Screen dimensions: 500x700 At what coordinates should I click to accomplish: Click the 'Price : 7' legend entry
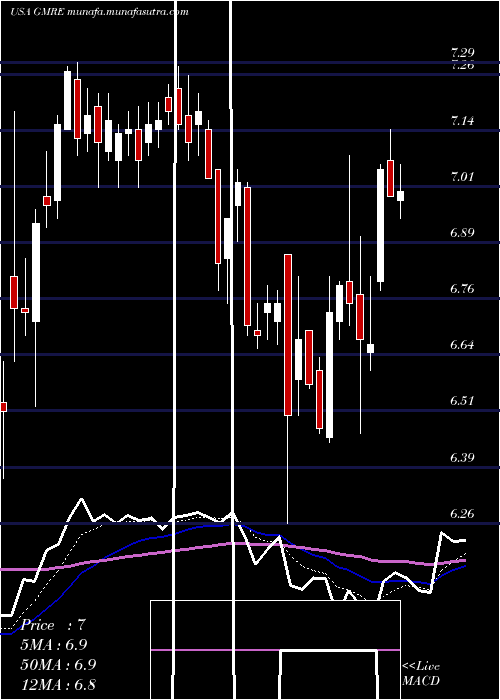pyautogui.click(x=53, y=625)
